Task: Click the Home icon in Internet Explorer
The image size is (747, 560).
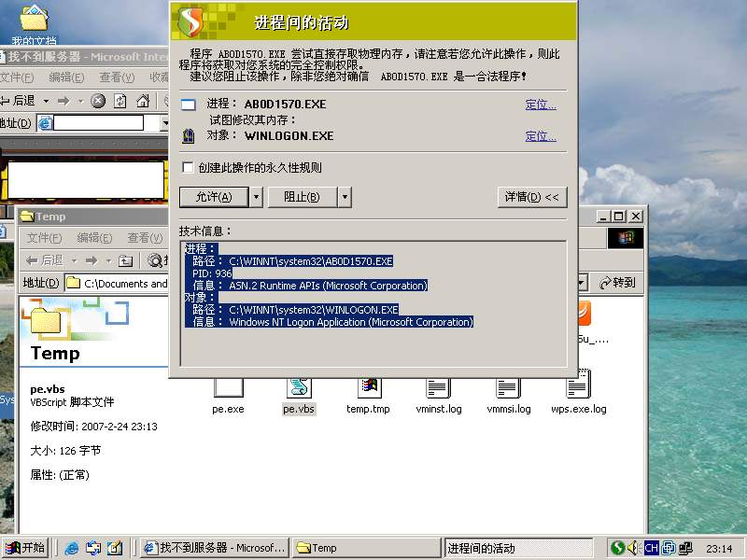Action: (143, 101)
